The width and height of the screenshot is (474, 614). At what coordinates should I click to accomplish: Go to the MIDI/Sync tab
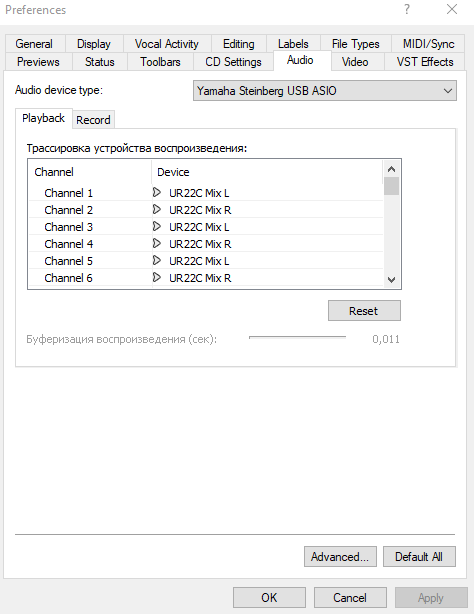pyautogui.click(x=428, y=44)
